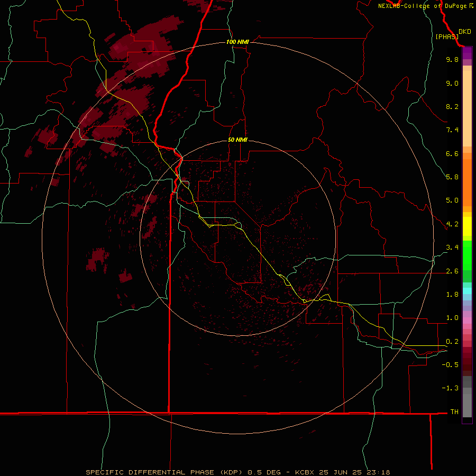
Task: Click the 8.2 value on color scale
Action: (452, 106)
